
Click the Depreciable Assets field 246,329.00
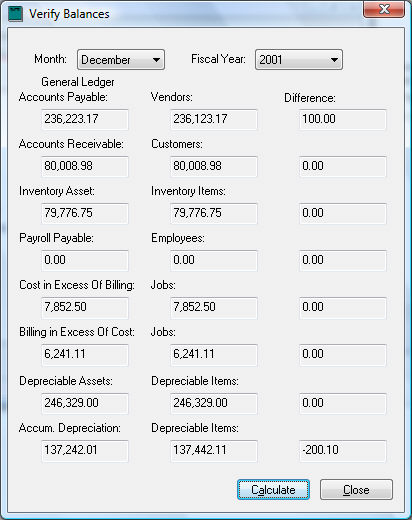(x=85, y=403)
